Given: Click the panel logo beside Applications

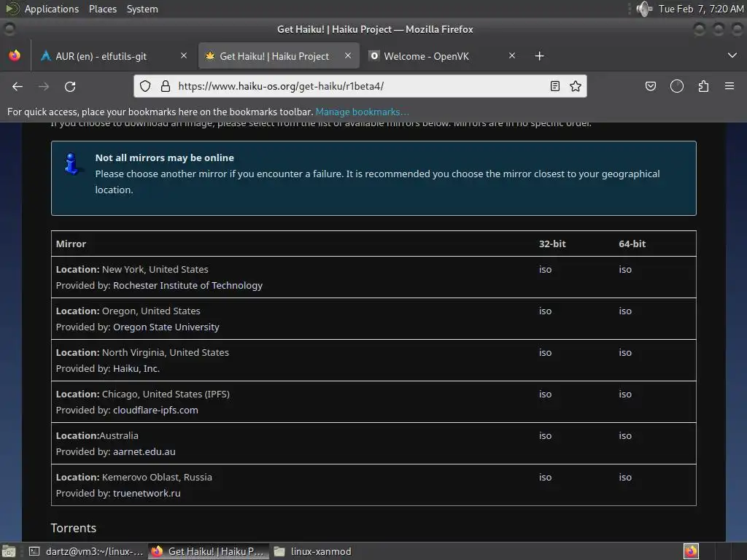Looking at the screenshot, I should tap(12, 9).
